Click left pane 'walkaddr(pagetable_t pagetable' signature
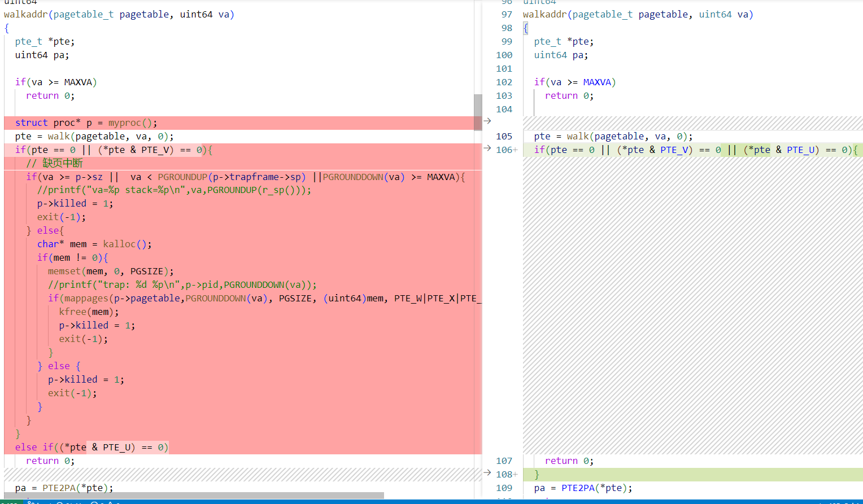This screenshot has height=504, width=863. pyautogui.click(x=119, y=15)
